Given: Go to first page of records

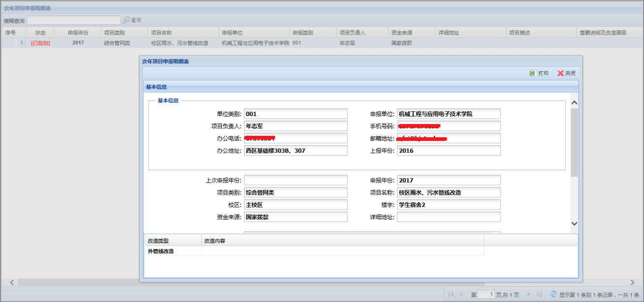Looking at the screenshot, I should 451,294.
